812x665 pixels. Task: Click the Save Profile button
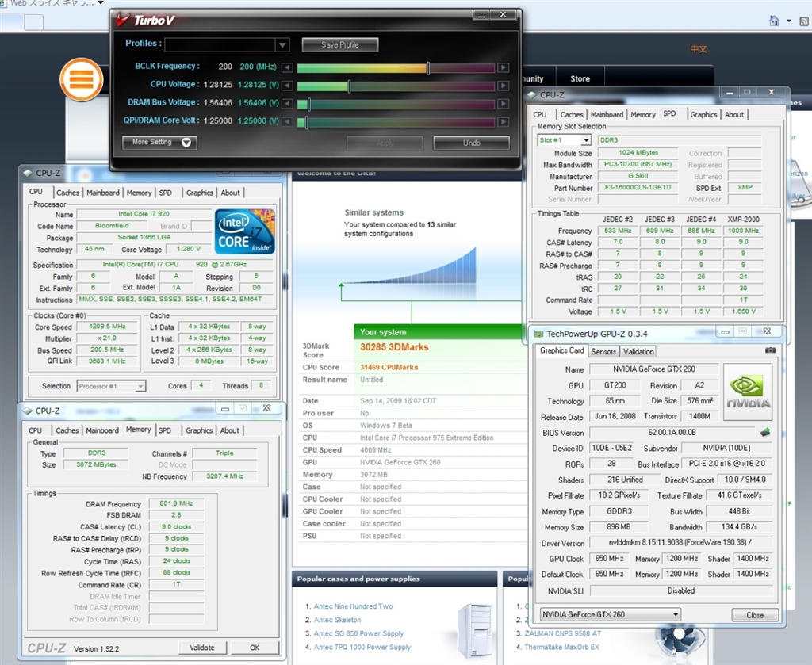(339, 45)
